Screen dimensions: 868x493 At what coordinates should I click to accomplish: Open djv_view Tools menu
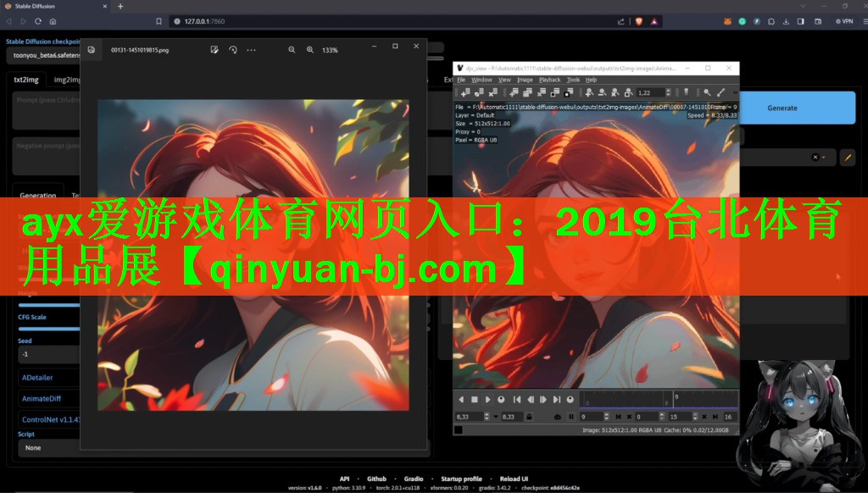(573, 80)
